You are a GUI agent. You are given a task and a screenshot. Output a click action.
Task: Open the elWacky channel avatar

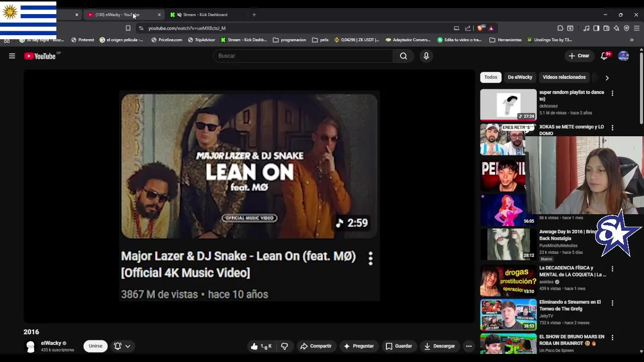(30, 346)
